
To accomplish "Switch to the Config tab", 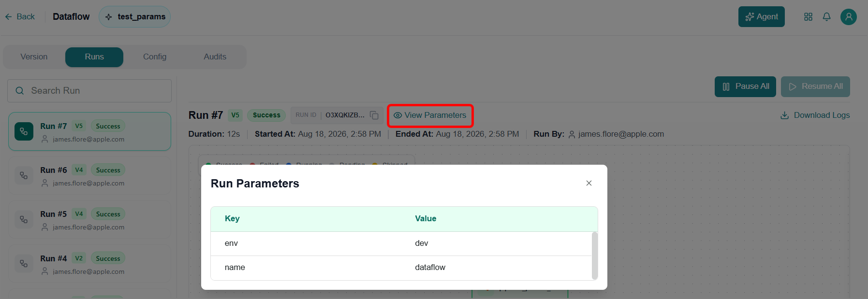I will point(155,57).
